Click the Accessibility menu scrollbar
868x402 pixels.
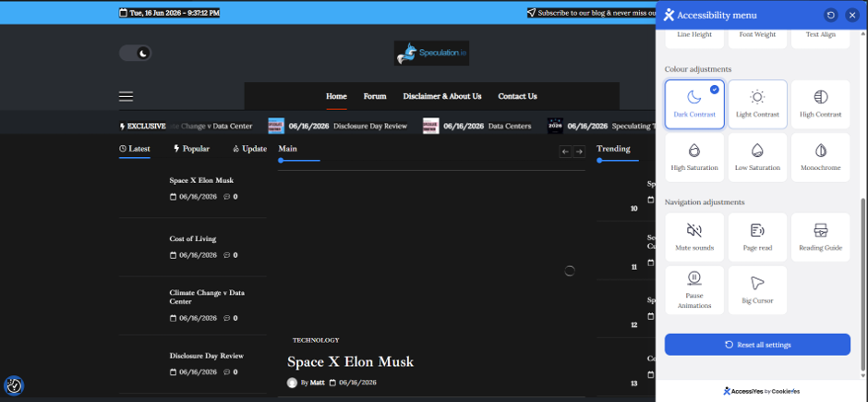(x=863, y=286)
